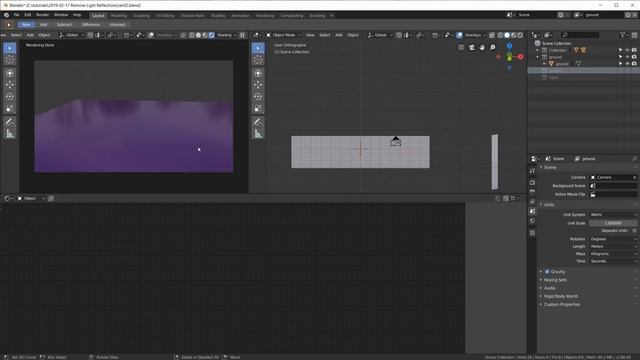Toggle viewport visibility eye for ground collection

(627, 57)
